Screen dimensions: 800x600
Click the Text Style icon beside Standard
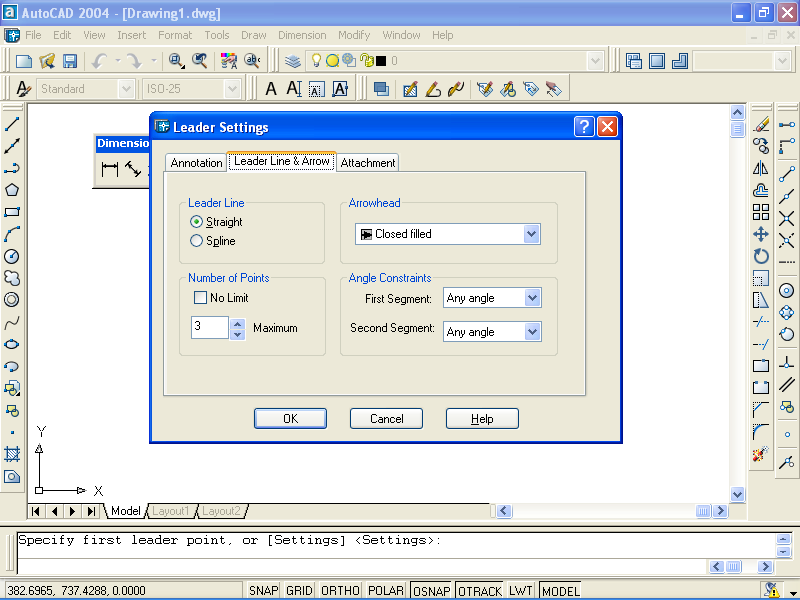pos(22,89)
